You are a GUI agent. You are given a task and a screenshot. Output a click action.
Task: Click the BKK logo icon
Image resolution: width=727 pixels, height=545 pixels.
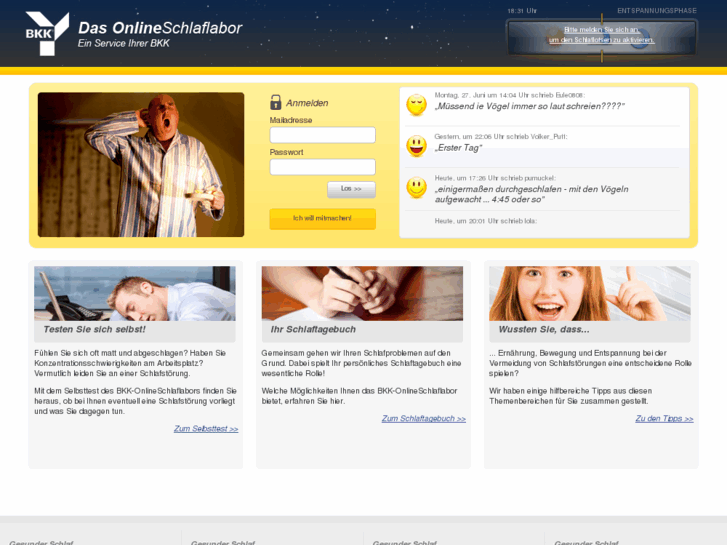point(47,33)
